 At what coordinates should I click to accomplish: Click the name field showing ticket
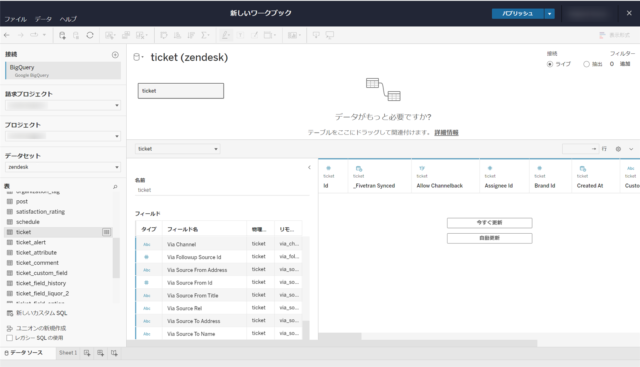tap(222, 190)
